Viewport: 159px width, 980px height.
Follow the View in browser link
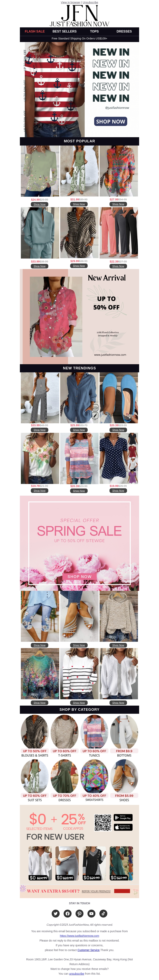click(x=71, y=2)
